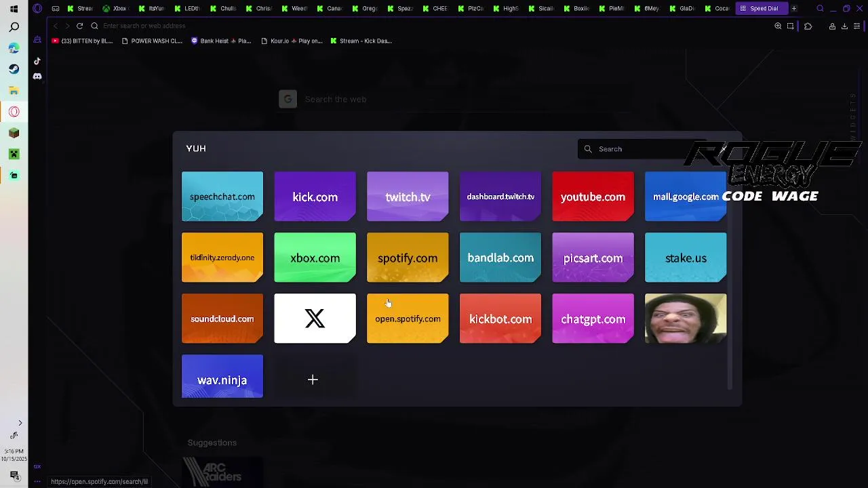
Task: Switch to the LEDth tab
Action: 188,8
